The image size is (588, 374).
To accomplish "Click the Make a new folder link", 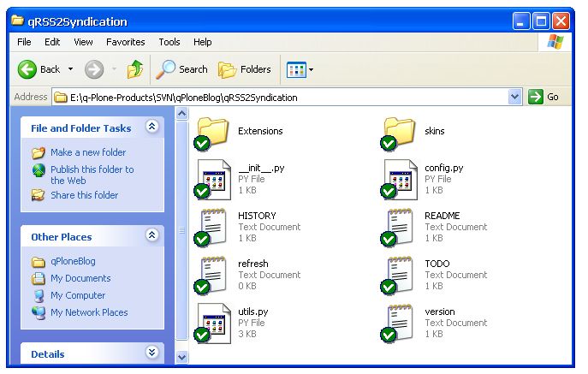I will pos(87,152).
